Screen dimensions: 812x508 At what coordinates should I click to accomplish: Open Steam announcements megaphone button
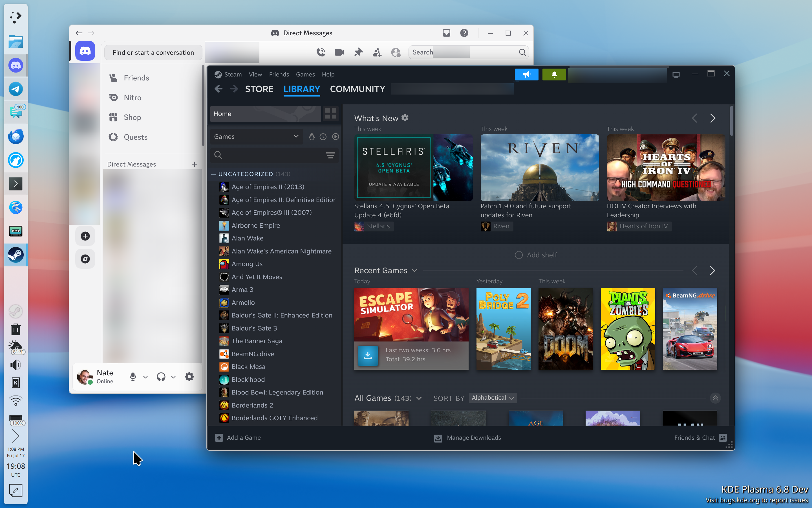[526, 75]
